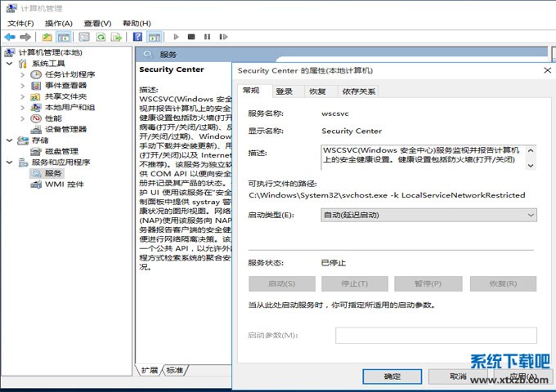Click the back arrow toolbar icon
This screenshot has width=556, height=392.
[10, 37]
